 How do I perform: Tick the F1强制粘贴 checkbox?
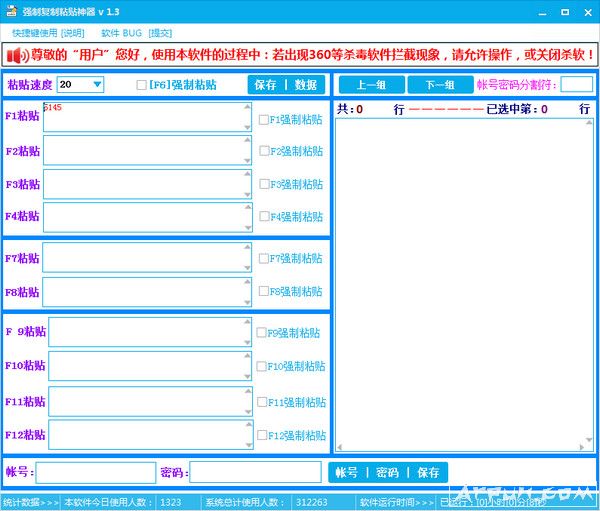(x=264, y=119)
